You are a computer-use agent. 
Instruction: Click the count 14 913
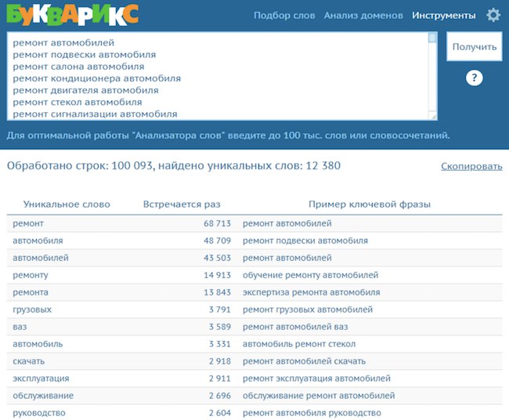pos(217,275)
